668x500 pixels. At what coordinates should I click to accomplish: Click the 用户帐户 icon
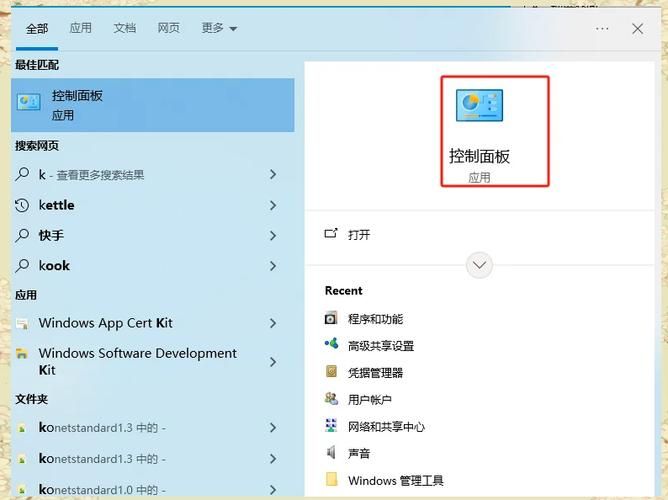coord(331,399)
